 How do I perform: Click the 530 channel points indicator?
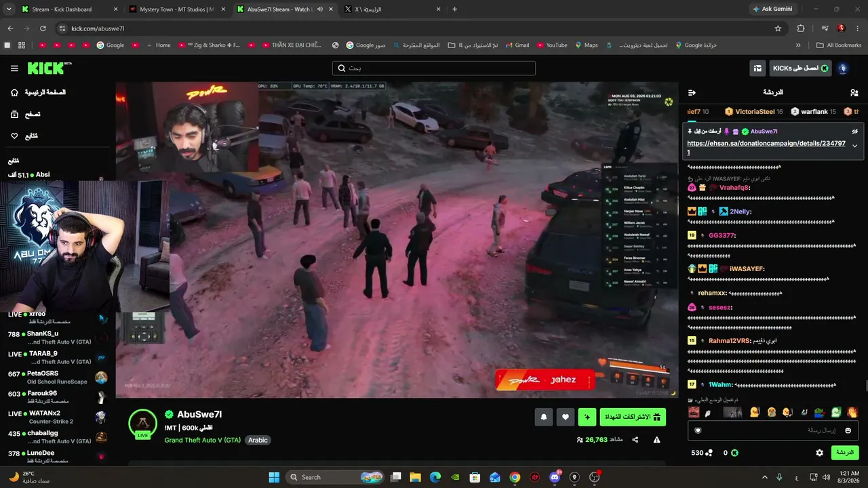702,453
